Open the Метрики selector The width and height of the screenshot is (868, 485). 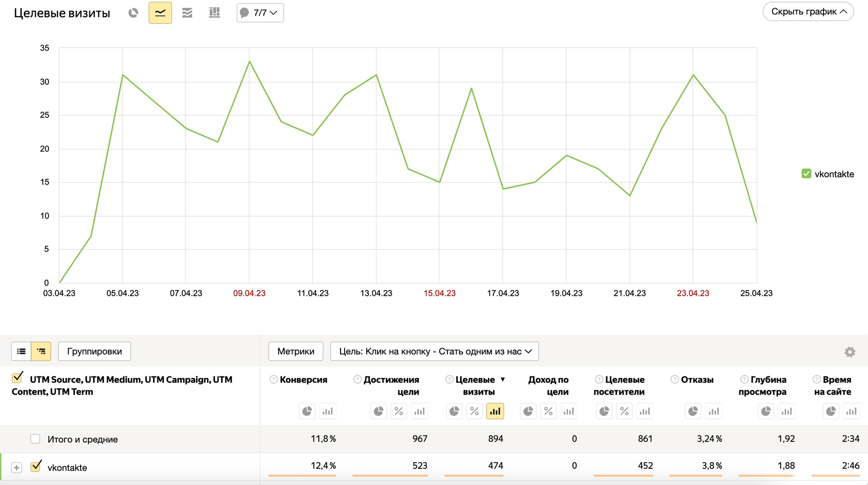click(296, 351)
